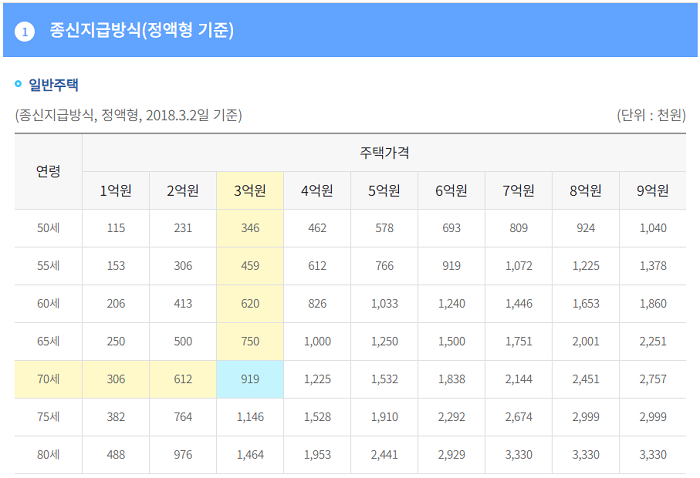Viewport: 700px width, 478px height.
Task: Select the 80세 row label
Action: coord(48,455)
